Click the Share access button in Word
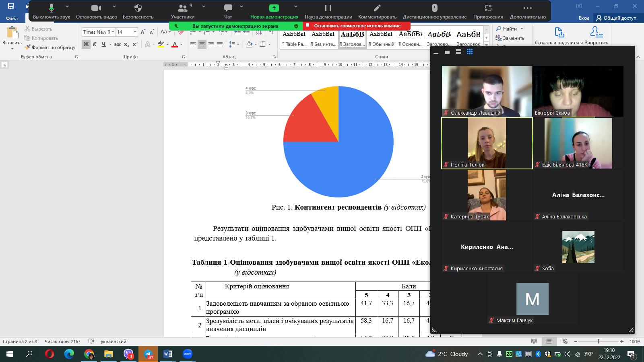The image size is (644, 362). pyautogui.click(x=616, y=18)
